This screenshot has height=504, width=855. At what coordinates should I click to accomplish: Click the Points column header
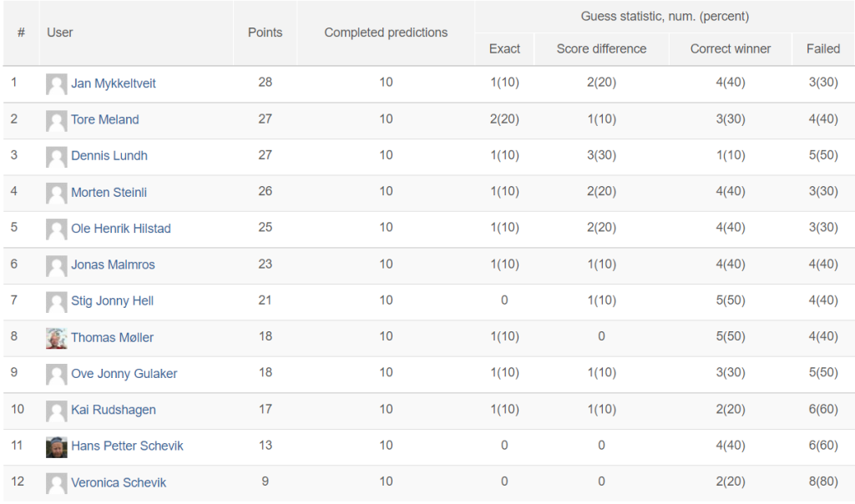tap(265, 33)
